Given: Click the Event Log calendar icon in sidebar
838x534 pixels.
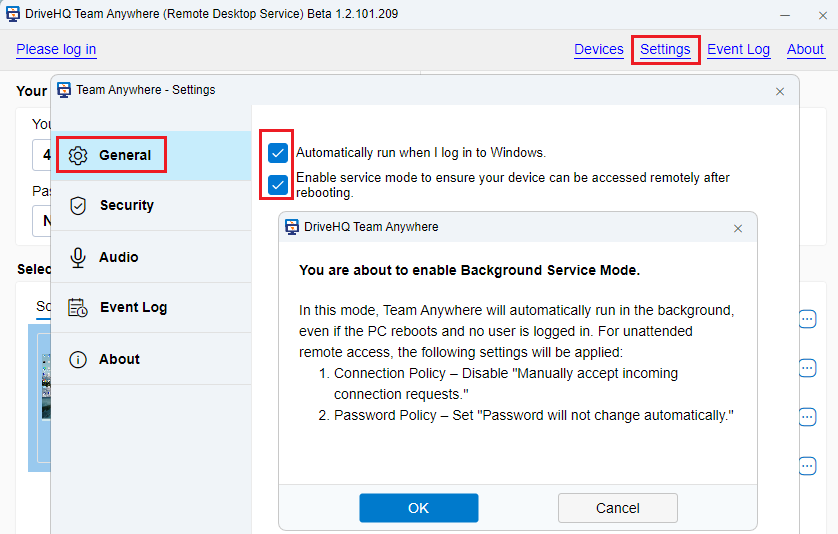Looking at the screenshot, I should tap(78, 308).
